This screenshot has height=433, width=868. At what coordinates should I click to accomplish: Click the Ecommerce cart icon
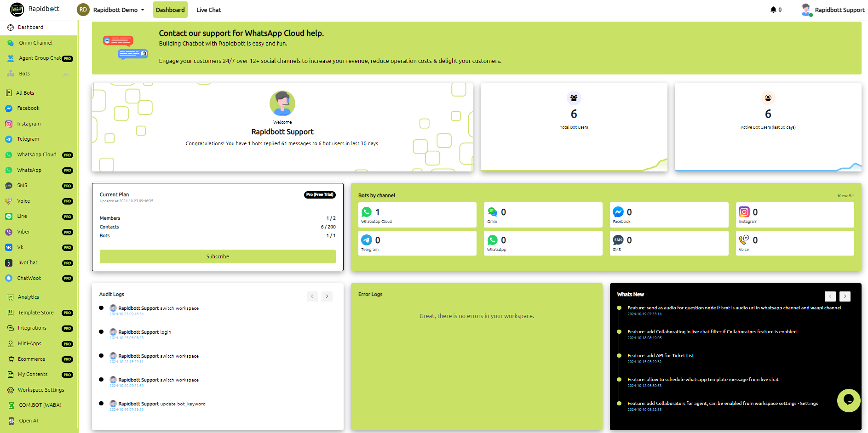tap(11, 359)
